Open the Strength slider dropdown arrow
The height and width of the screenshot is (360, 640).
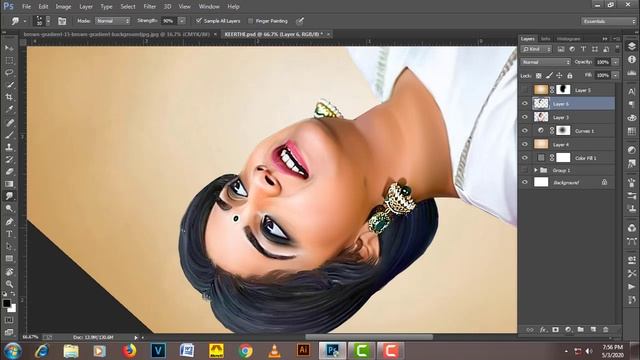point(182,21)
